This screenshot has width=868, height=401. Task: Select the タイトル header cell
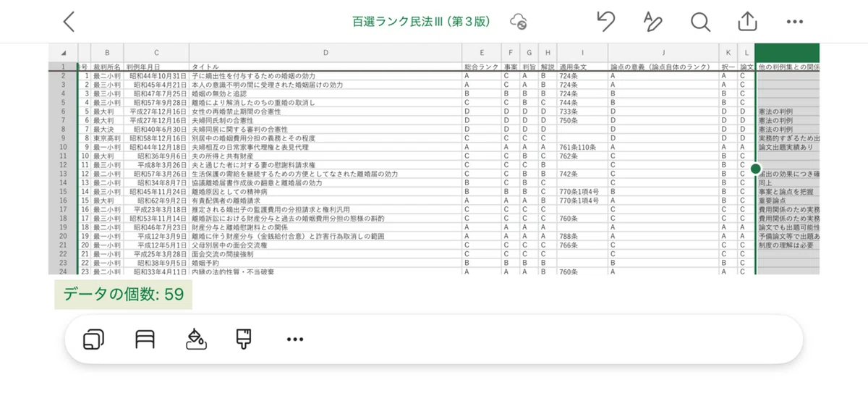tap(325, 67)
